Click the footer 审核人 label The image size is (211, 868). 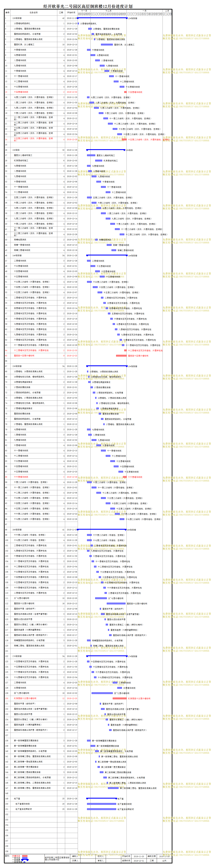click(100, 861)
